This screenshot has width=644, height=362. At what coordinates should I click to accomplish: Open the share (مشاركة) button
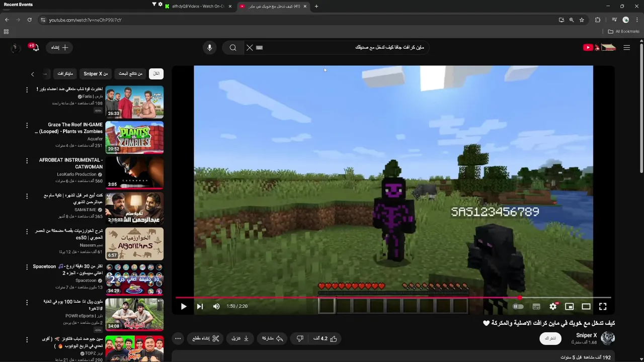273,338
